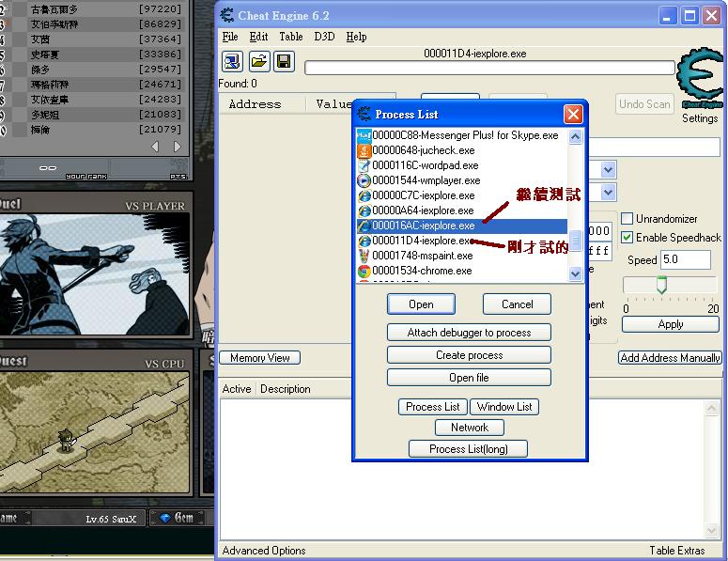
Task: Open the select process toolbar icon
Action: [232, 61]
